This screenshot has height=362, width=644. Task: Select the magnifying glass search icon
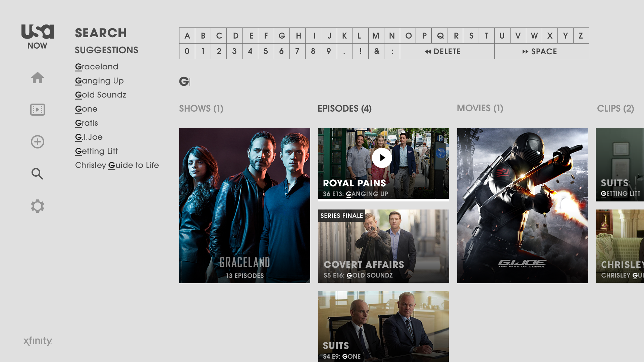click(38, 174)
